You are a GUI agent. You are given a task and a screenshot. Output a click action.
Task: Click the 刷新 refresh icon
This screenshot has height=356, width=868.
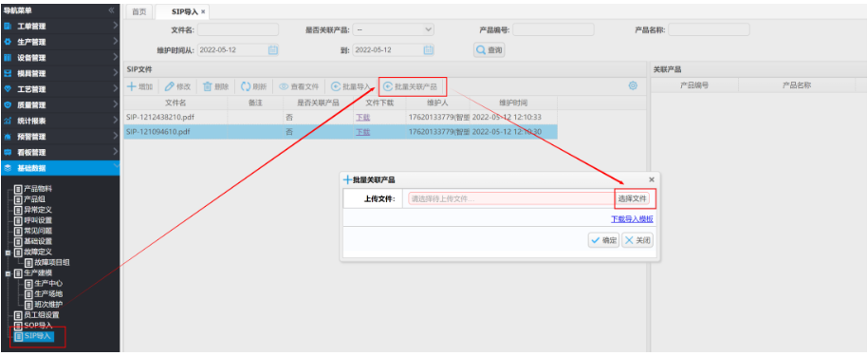[x=246, y=86]
